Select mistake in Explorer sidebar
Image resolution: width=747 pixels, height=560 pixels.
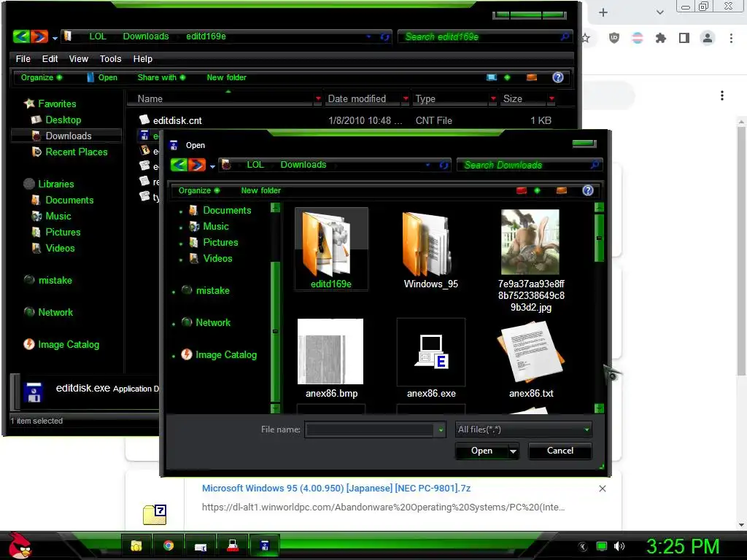click(55, 280)
